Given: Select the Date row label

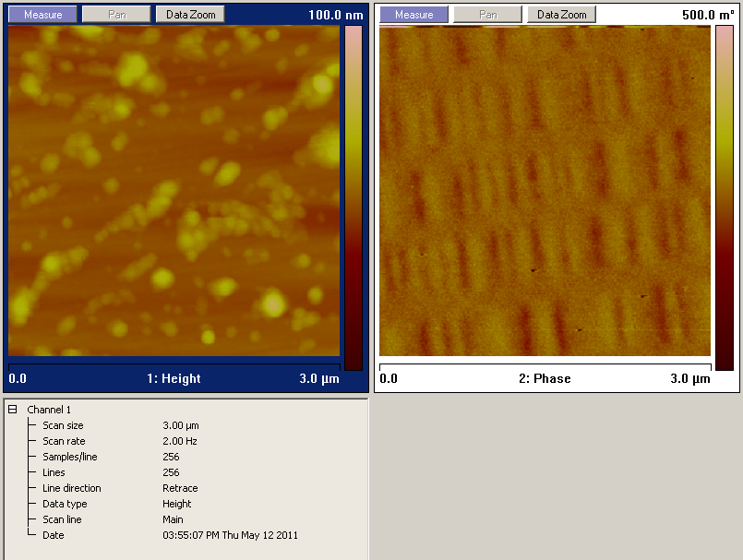Looking at the screenshot, I should tap(54, 535).
